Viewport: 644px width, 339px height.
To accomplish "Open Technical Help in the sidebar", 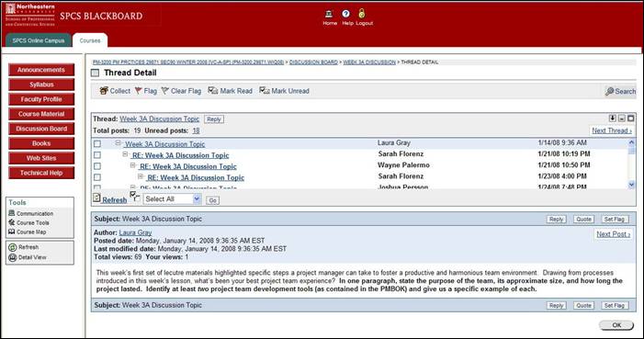I will click(41, 173).
